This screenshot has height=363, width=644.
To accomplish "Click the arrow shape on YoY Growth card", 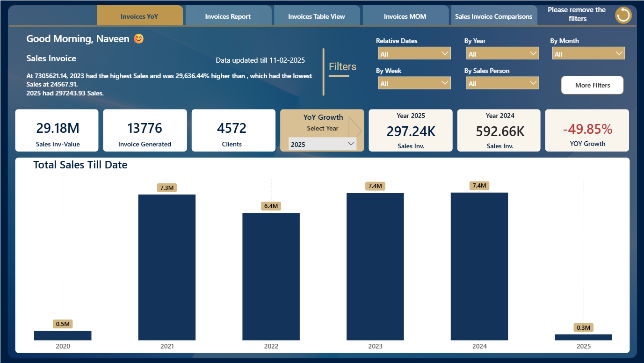I will [x=355, y=130].
